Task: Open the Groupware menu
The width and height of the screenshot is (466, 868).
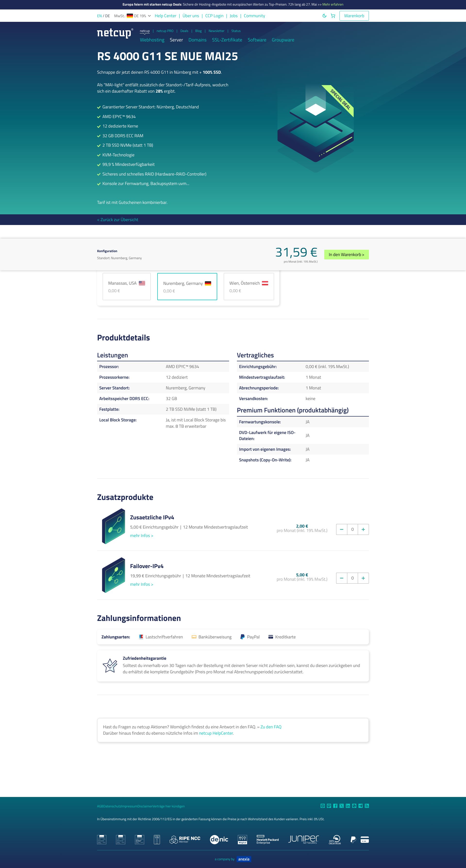Action: click(283, 40)
